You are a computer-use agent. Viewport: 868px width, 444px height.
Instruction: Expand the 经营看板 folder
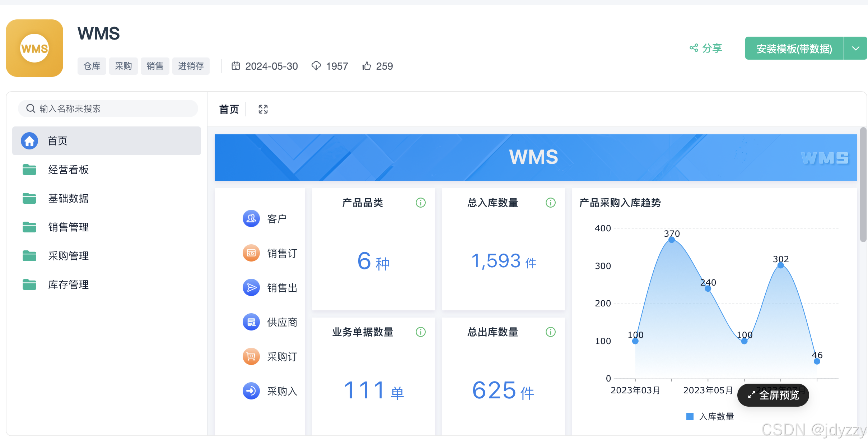[x=68, y=170]
